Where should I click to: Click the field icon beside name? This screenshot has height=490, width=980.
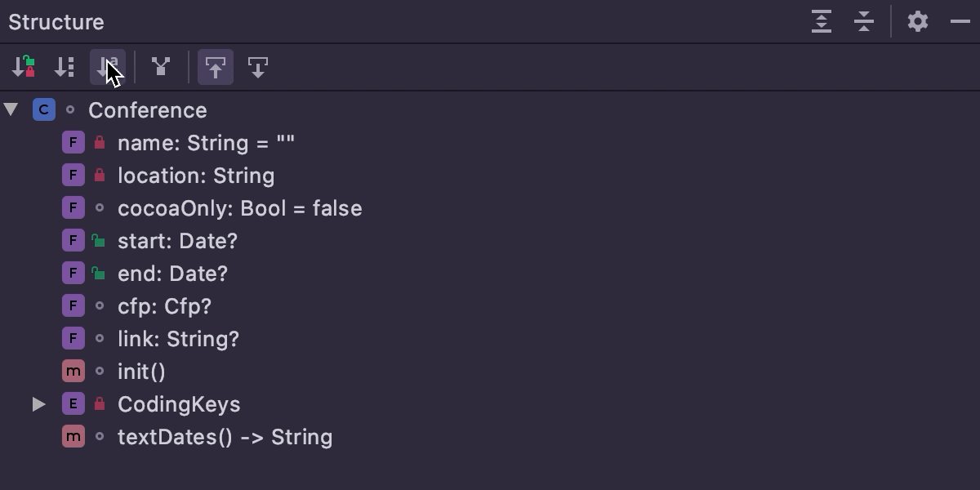[73, 142]
